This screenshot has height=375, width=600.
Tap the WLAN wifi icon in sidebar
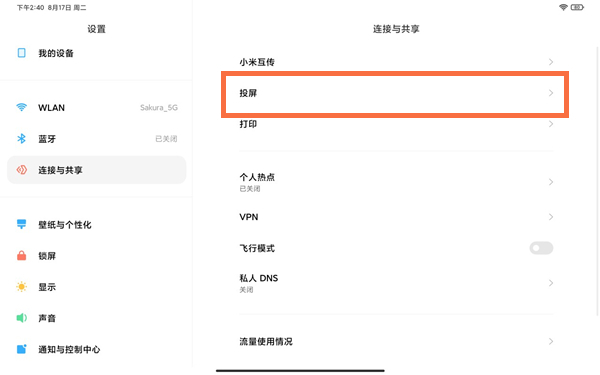click(x=21, y=107)
